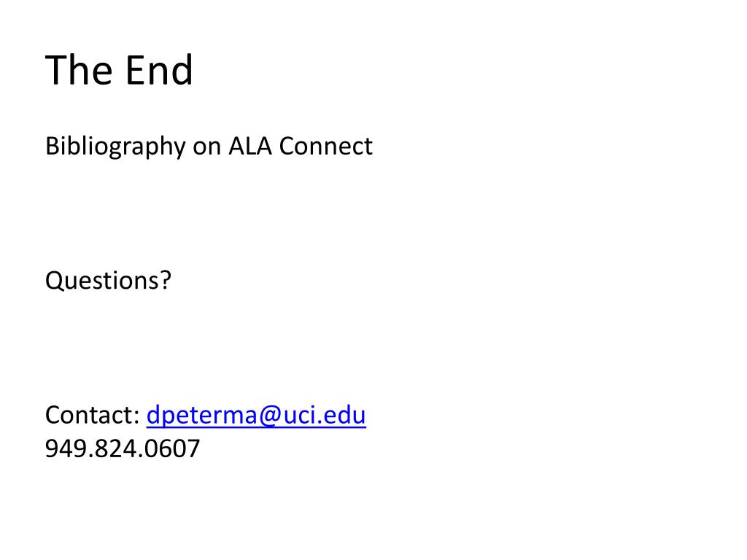Click the "949" area code digits
This screenshot has height=560, width=747.
(x=66, y=448)
